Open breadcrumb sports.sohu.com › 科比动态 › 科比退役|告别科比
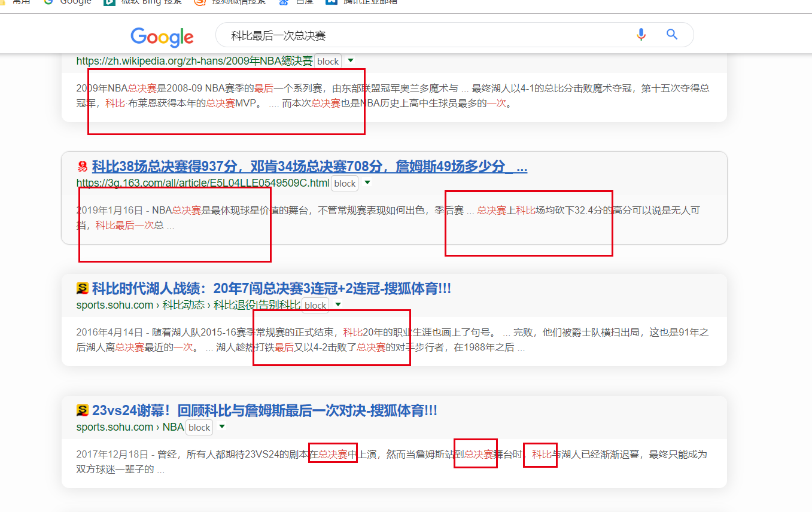This screenshot has width=812, height=512. pos(188,305)
